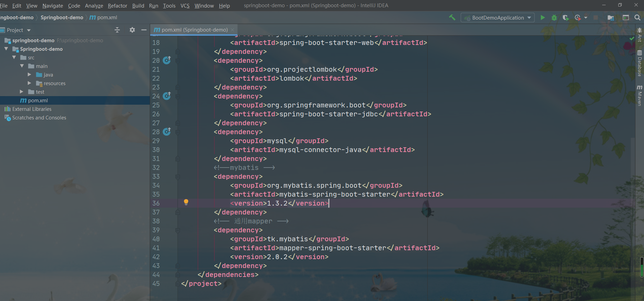Select the resources folder row

(75, 83)
